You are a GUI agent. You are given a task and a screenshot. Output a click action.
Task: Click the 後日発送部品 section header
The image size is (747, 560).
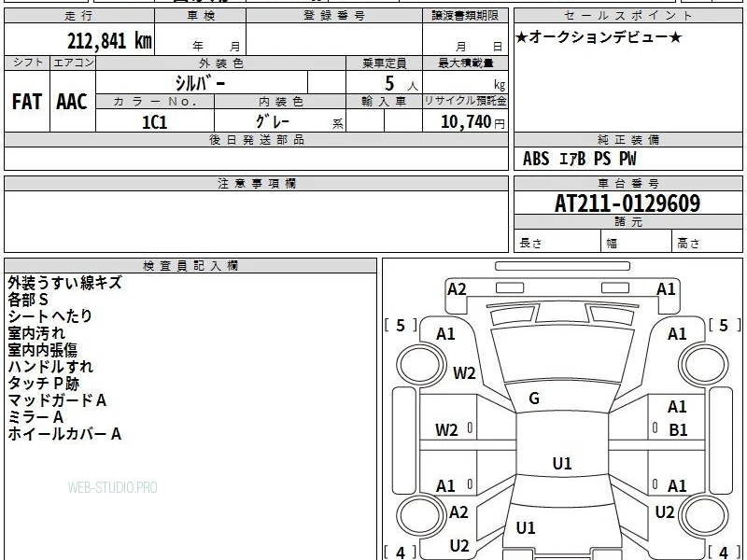point(256,139)
